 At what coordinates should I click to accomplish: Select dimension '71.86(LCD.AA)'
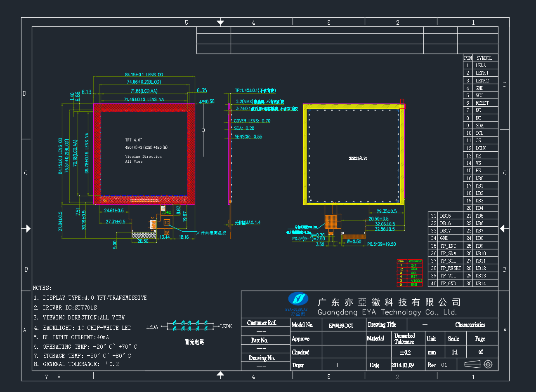tap(144, 91)
